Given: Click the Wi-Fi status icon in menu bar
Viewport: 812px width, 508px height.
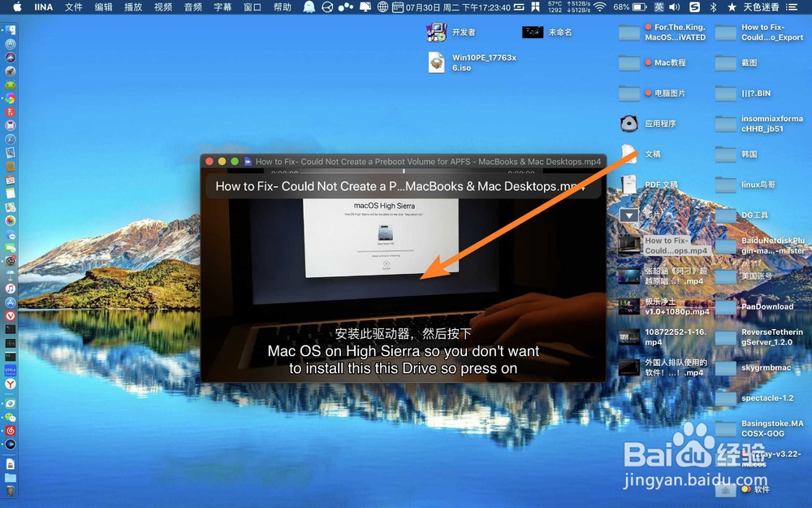Looking at the screenshot, I should pyautogui.click(x=600, y=7).
